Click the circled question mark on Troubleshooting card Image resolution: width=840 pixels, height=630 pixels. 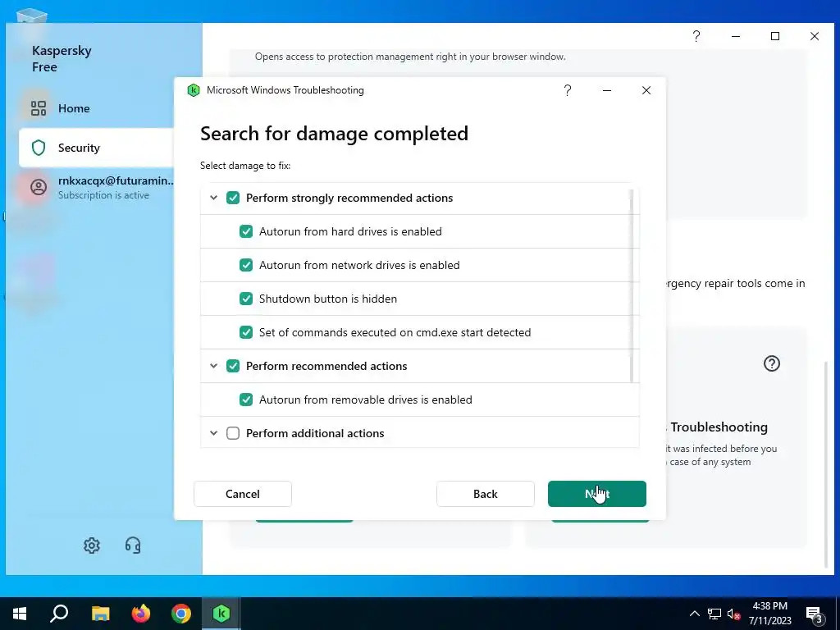(x=771, y=363)
